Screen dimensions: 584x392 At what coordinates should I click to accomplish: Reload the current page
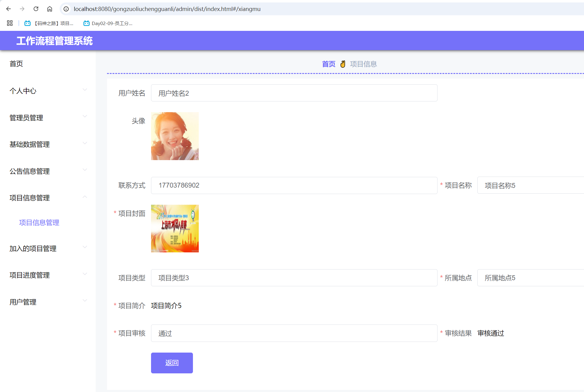point(36,9)
